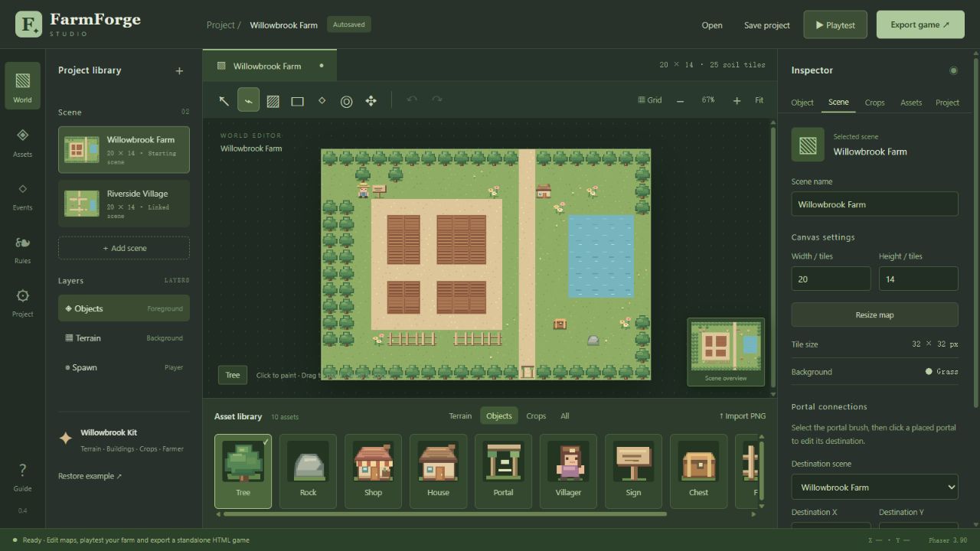Click the Grass background color swatch

click(929, 372)
